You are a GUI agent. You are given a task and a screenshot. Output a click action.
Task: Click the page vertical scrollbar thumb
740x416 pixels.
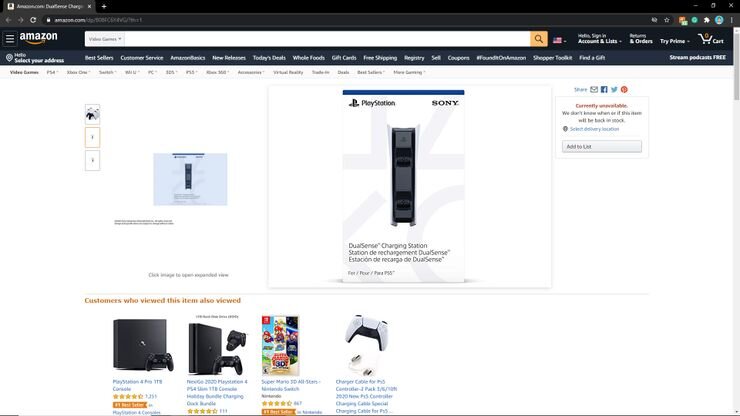(x=736, y=66)
